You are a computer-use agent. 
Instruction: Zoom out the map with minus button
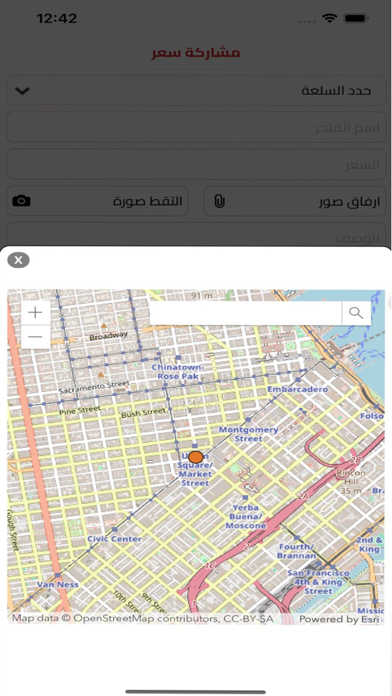coord(36,336)
